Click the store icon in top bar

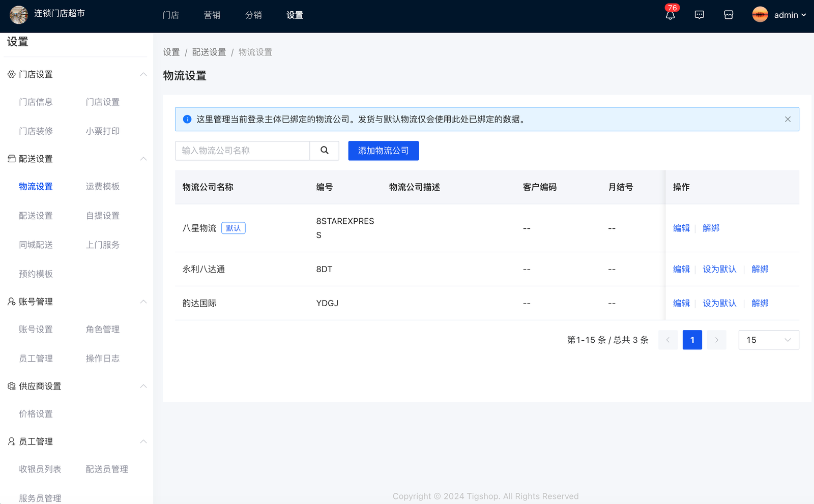pyautogui.click(x=729, y=15)
